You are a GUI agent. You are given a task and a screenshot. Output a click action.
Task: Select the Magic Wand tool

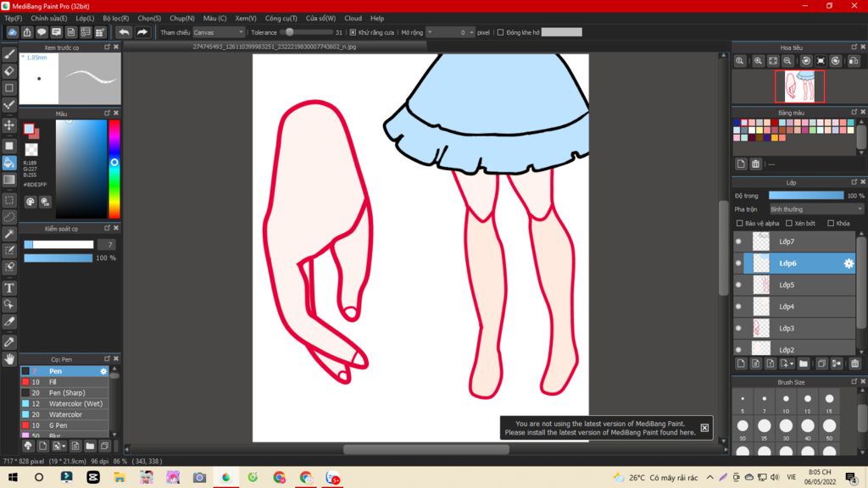click(9, 234)
